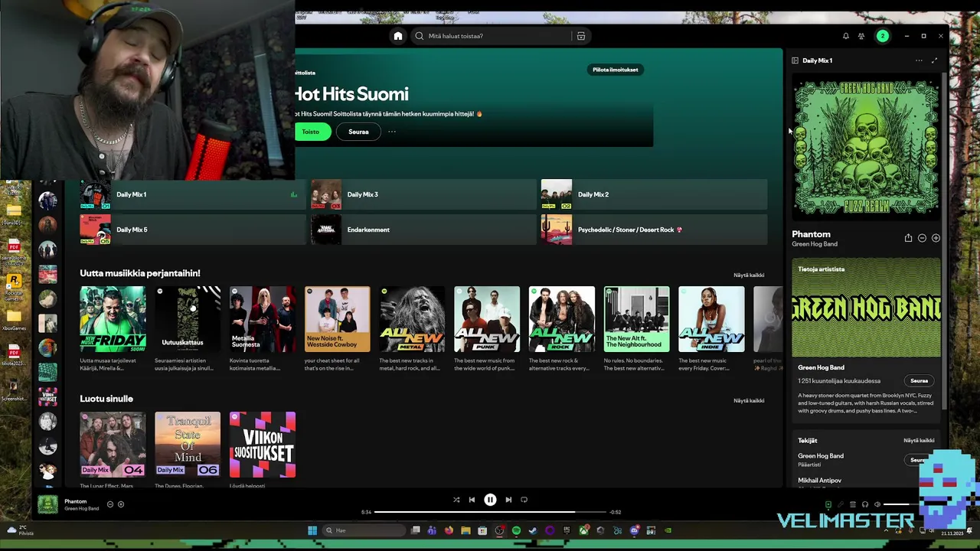Viewport: 980px width, 551px height.
Task: Seek within the song progress bar
Action: 490,512
